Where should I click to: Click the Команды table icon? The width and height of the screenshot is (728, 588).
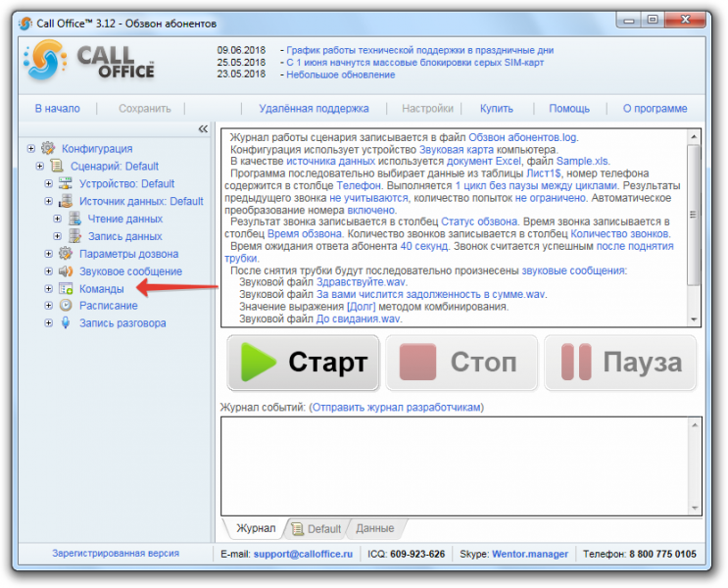66,289
